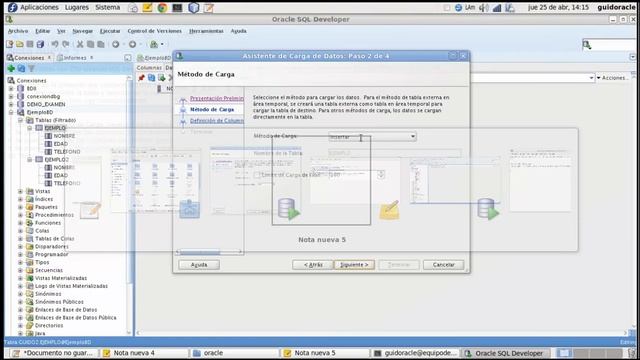Click the New file toolbar icon
The width and height of the screenshot is (640, 360).
[9, 44]
